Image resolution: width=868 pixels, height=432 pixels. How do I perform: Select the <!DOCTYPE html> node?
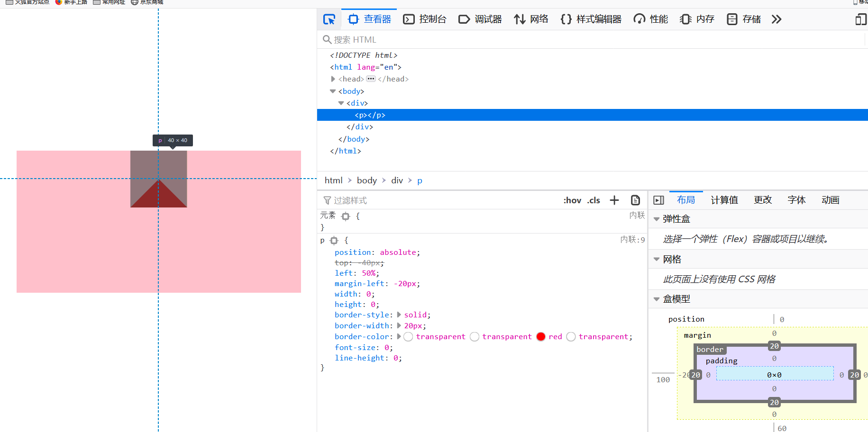point(364,55)
